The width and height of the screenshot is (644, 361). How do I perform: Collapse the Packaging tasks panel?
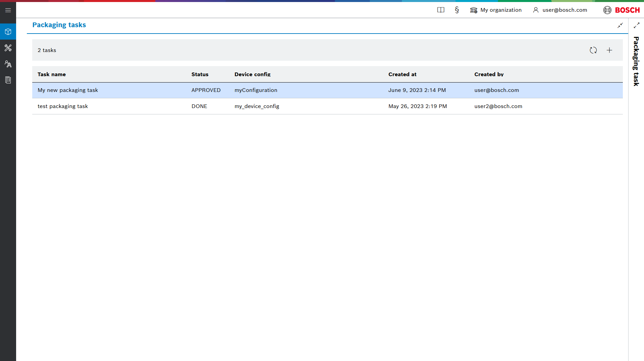pos(620,25)
